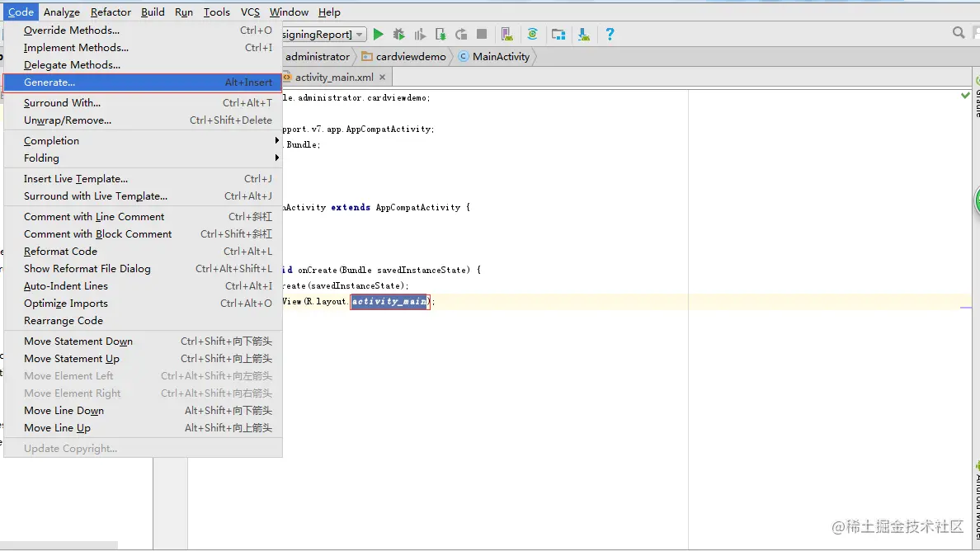Select Surround With... menu item
The width and height of the screenshot is (980, 551).
point(143,102)
